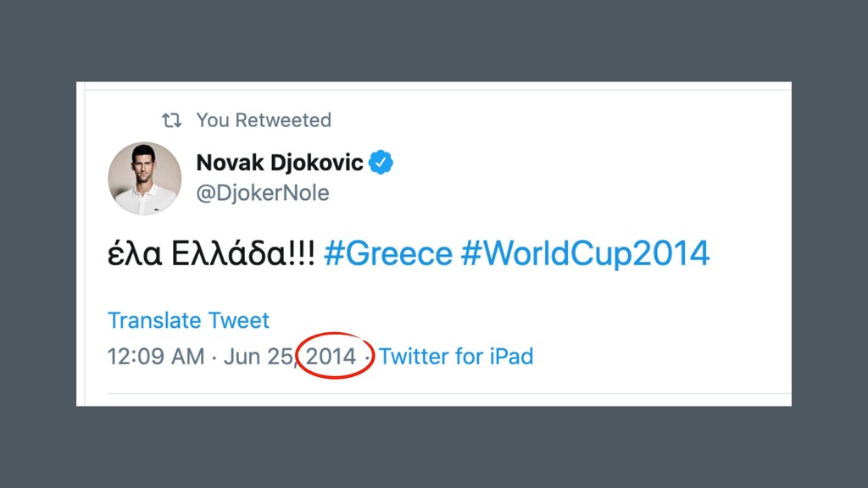Click the word 'Tweet' in Translate Tweet
Image resolution: width=868 pixels, height=488 pixels.
pos(239,320)
